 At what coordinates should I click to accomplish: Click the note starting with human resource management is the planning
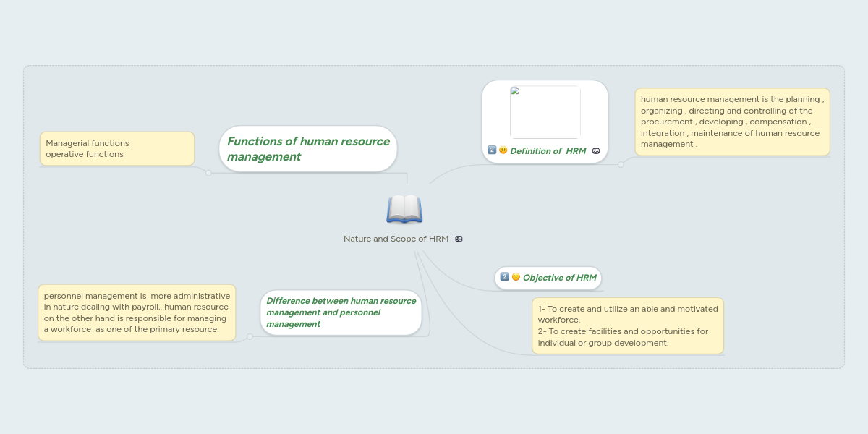(x=732, y=122)
